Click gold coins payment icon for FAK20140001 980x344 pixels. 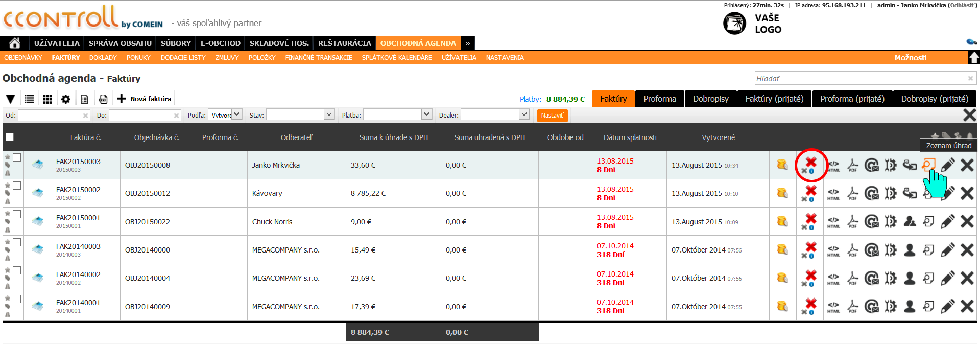coord(782,306)
